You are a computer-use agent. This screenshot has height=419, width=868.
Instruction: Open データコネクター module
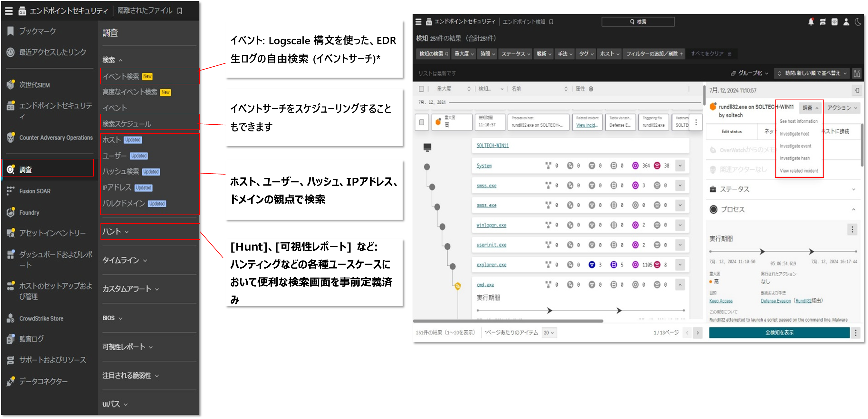coord(43,381)
